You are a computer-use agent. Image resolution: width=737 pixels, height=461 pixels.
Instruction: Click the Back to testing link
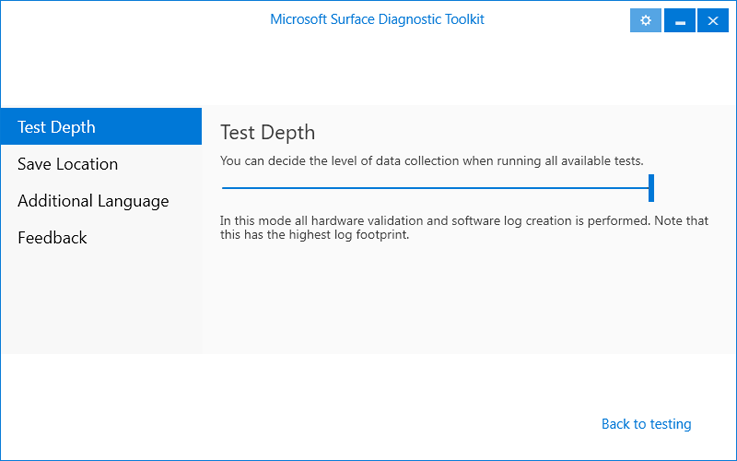[646, 424]
